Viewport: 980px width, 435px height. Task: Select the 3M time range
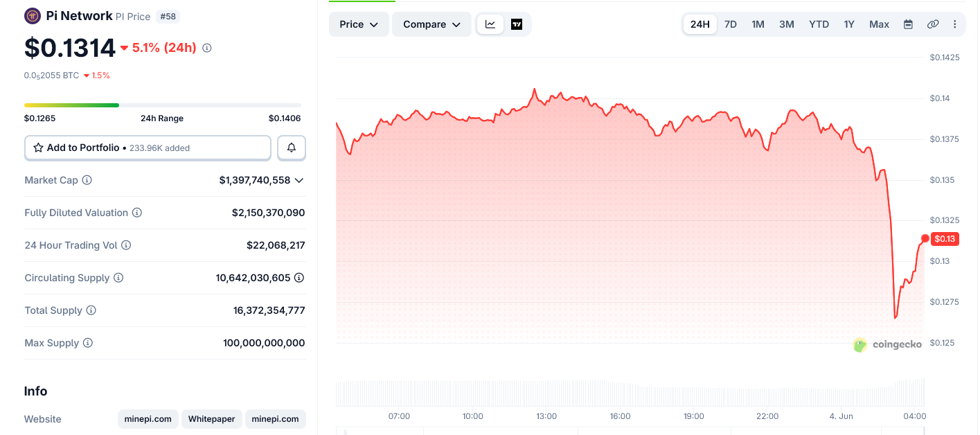[x=787, y=24]
